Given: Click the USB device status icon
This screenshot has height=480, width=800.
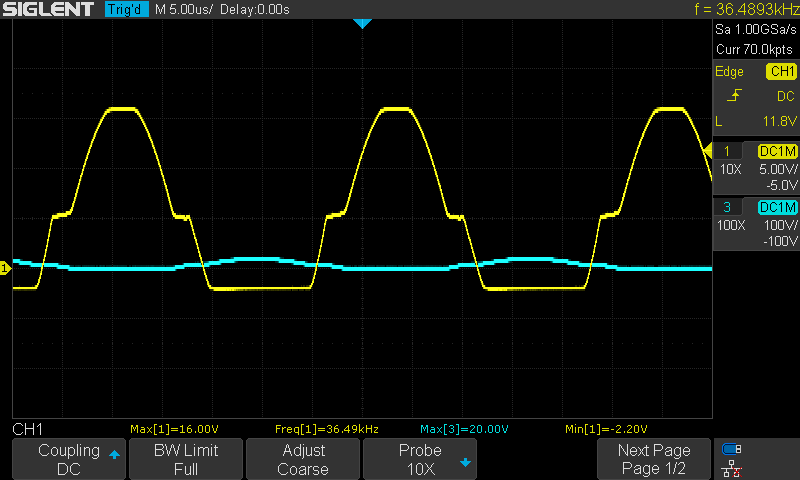Looking at the screenshot, I should [732, 449].
